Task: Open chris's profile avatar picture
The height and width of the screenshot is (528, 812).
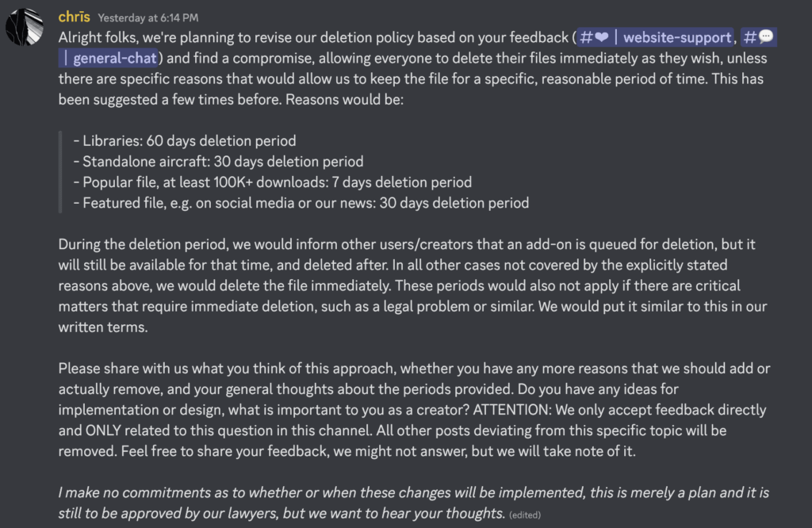Action: click(25, 27)
